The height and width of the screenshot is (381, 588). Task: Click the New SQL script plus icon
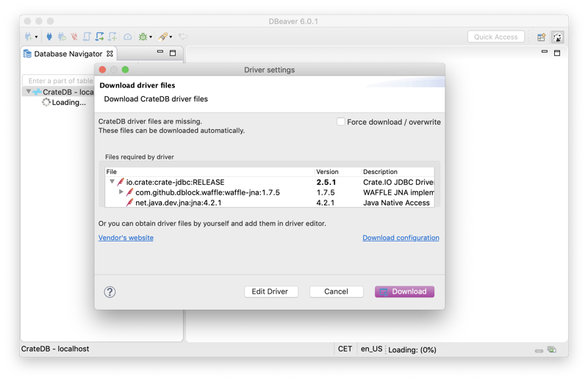point(112,37)
